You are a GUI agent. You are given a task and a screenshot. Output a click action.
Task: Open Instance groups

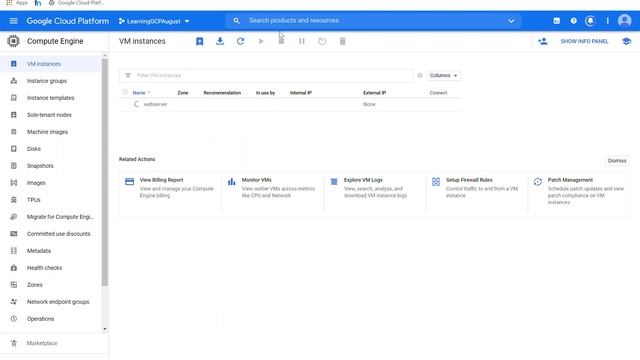[51, 81]
